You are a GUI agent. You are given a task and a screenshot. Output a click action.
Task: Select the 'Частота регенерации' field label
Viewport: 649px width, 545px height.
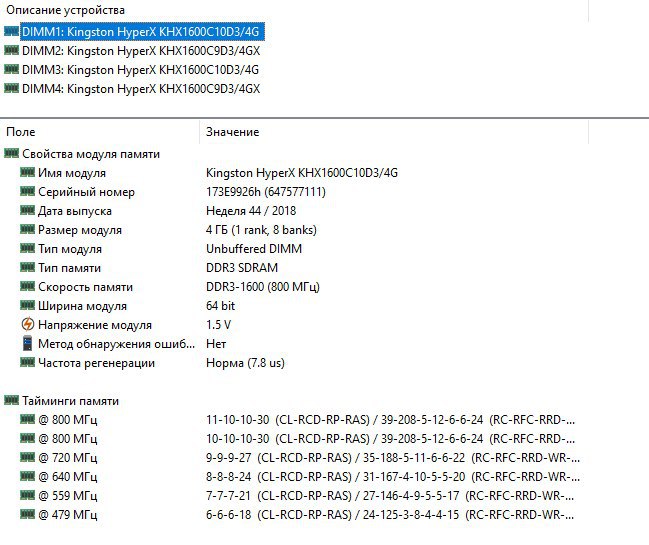click(x=96, y=363)
